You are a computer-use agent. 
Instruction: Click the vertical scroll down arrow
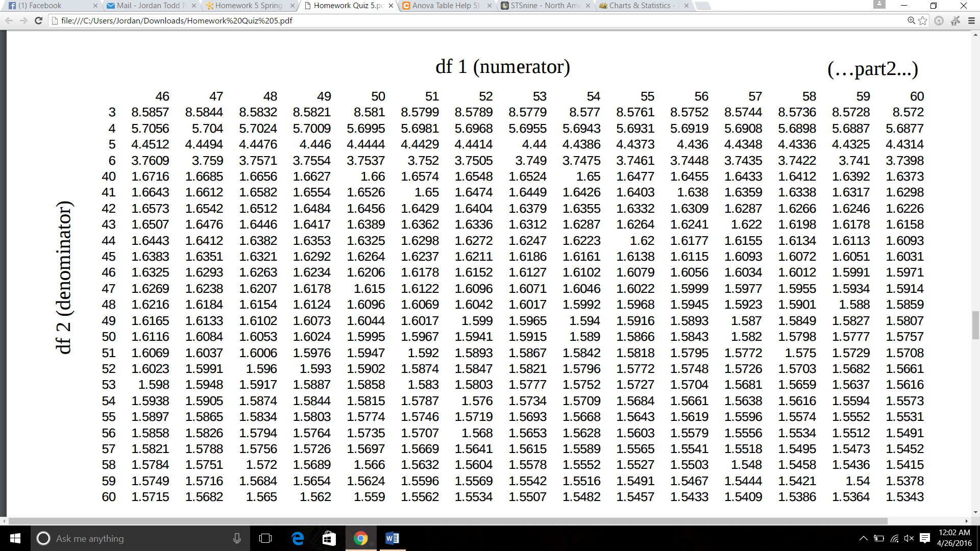pos(975,512)
